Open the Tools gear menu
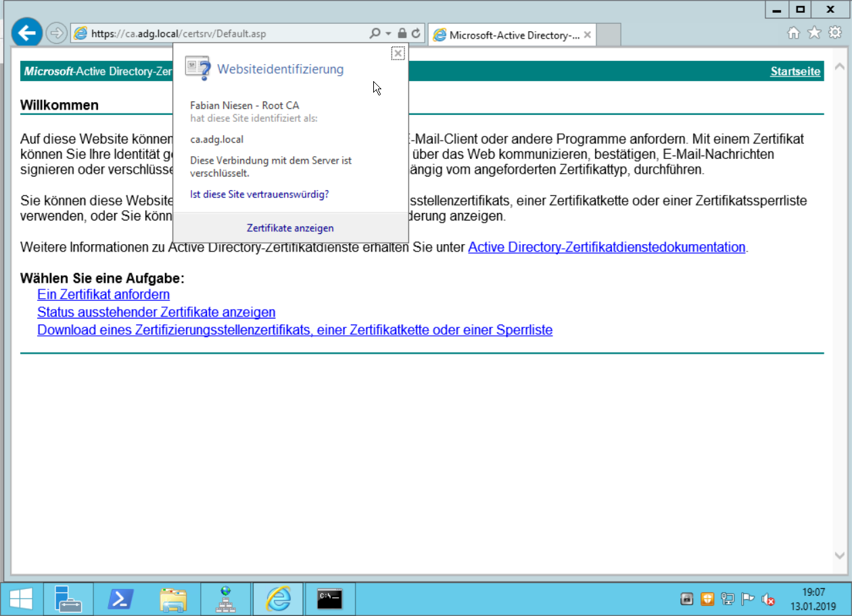The image size is (852, 616). (x=836, y=32)
